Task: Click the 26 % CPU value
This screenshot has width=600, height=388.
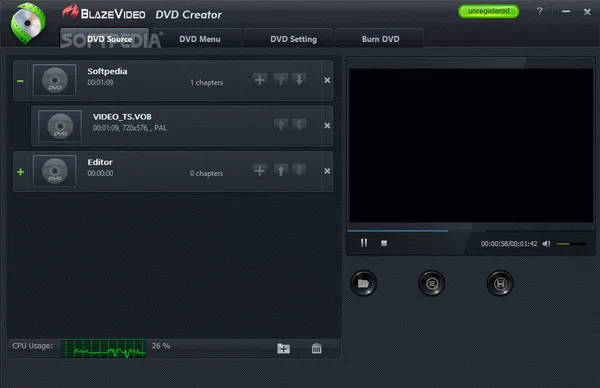Action: (161, 346)
